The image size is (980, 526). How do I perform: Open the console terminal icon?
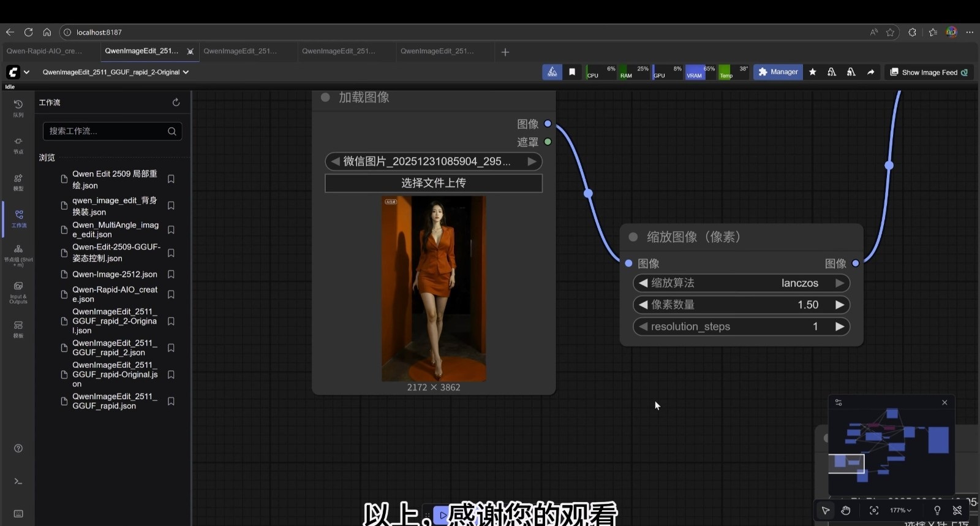(18, 481)
